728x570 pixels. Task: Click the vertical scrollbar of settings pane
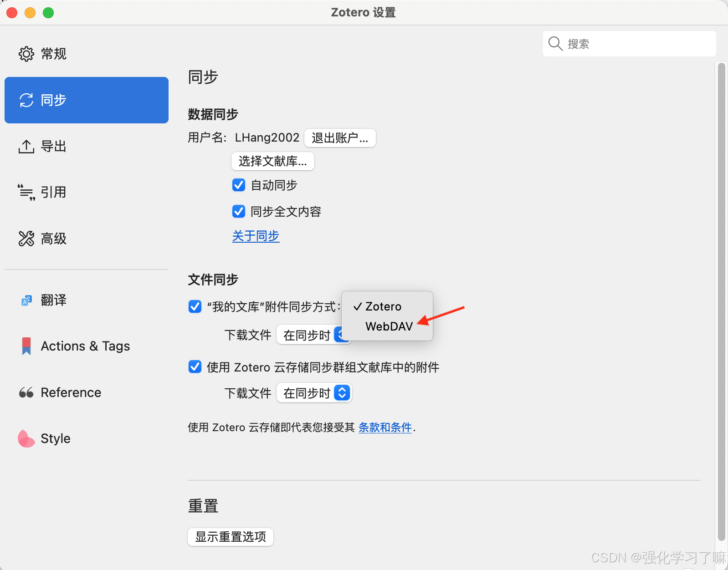click(x=721, y=301)
